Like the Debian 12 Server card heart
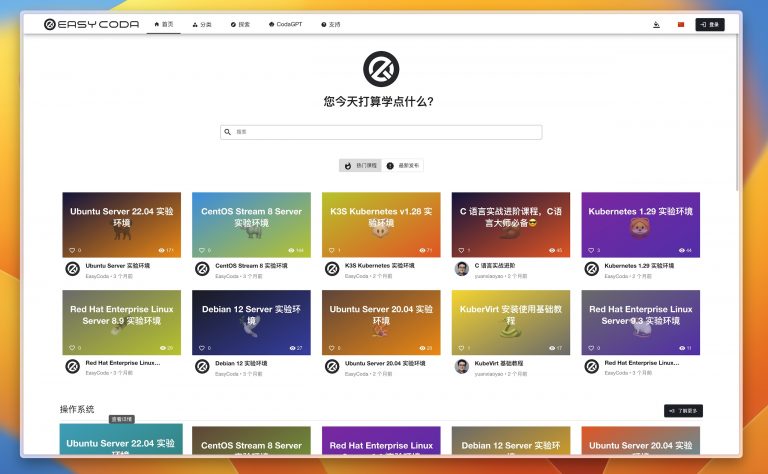The height and width of the screenshot is (474, 768). point(202,348)
